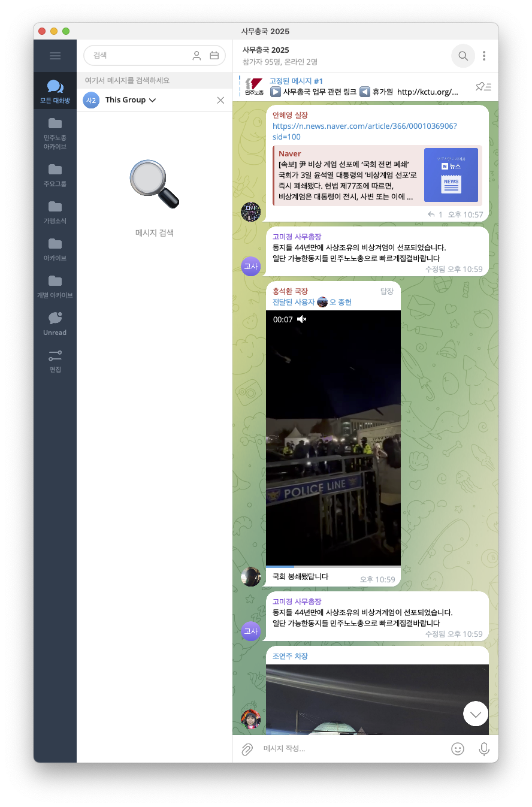Unmute the video with speaker icon
Viewport: 532px width, 807px height.
tap(302, 319)
